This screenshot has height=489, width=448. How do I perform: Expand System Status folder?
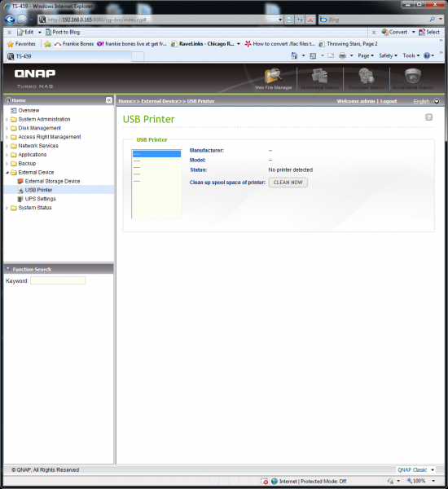(x=7, y=208)
